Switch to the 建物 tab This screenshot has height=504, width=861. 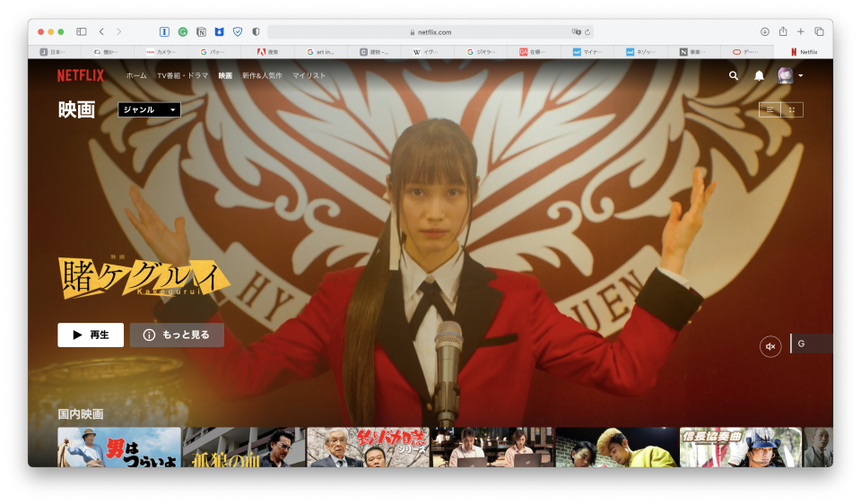[x=375, y=52]
